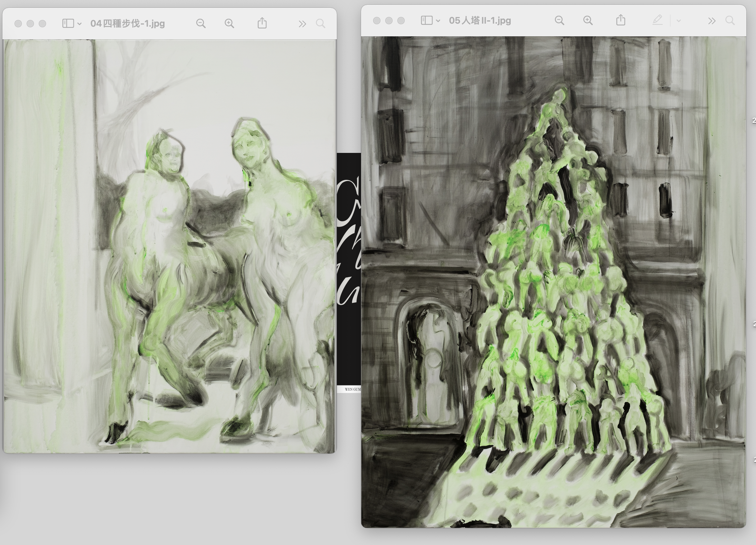This screenshot has width=756, height=545.
Task: Open search in 04四種步伐-1.jpg window
Action: coord(320,23)
